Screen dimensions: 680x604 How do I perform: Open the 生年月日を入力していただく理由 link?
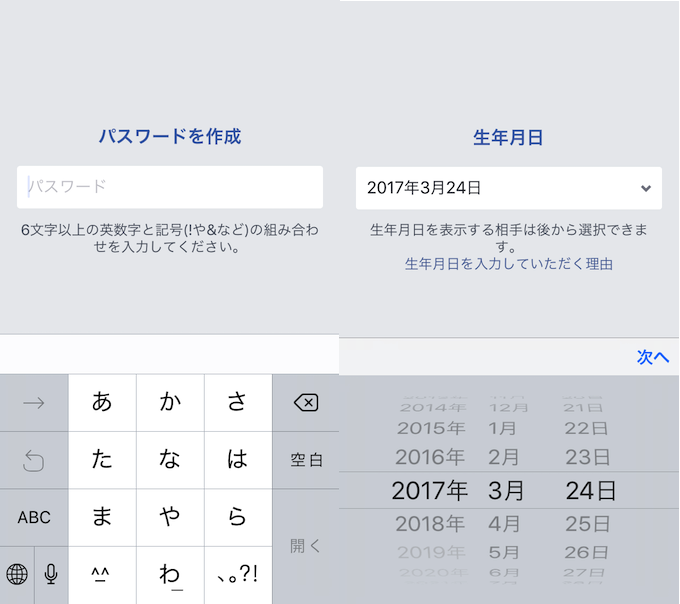[x=508, y=264]
